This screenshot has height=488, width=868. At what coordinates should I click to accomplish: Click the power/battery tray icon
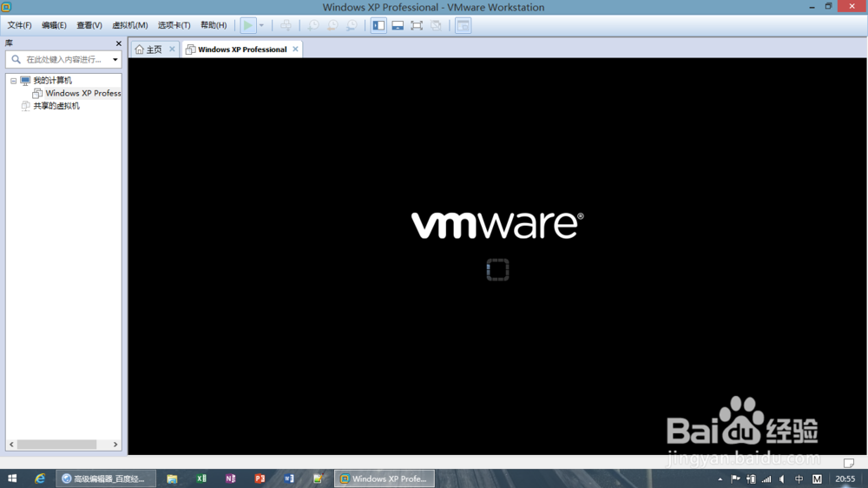pos(751,479)
